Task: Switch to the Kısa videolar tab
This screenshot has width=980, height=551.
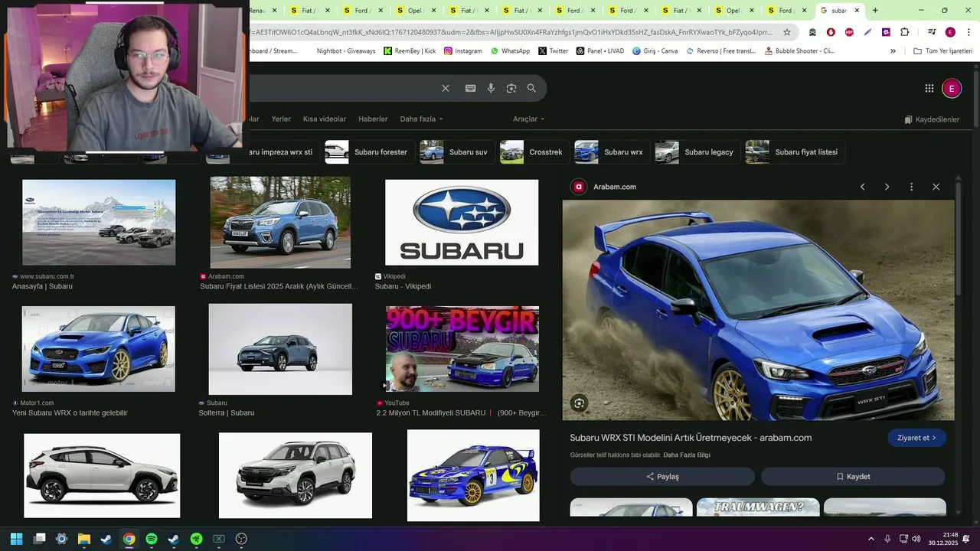Action: coord(325,119)
